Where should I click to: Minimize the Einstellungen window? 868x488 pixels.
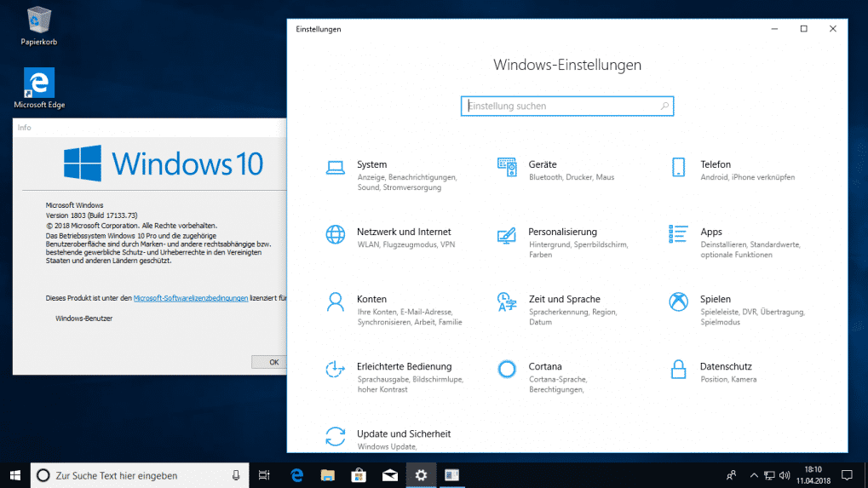[774, 29]
